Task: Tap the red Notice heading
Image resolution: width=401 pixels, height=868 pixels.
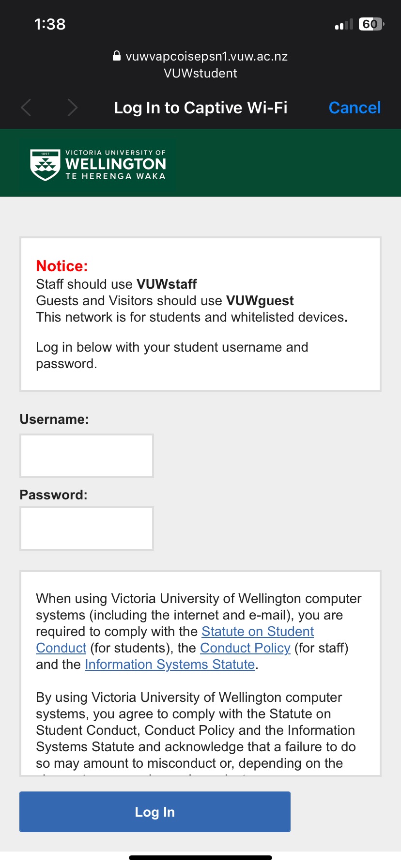Action: tap(62, 266)
